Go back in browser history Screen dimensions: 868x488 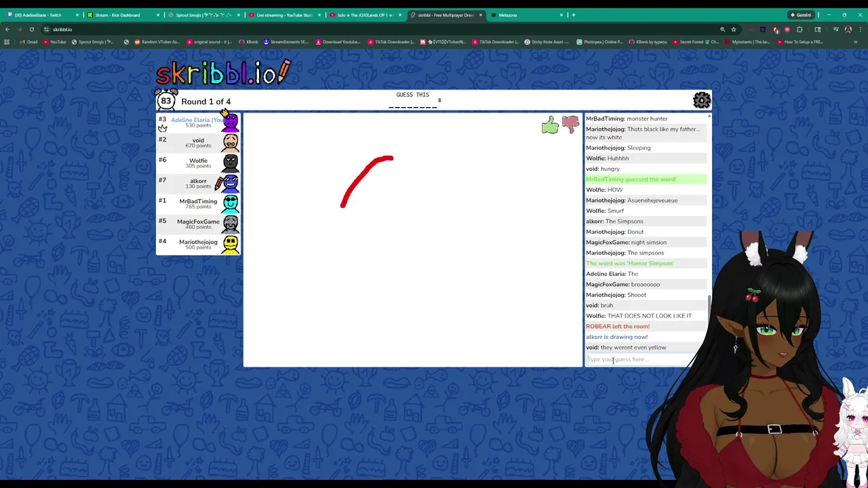click(x=7, y=29)
